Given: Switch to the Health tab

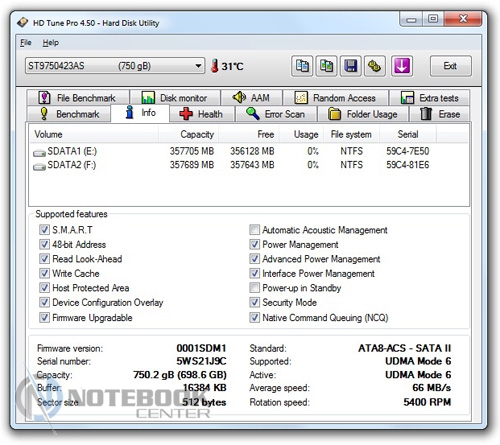Looking at the screenshot, I should coord(202,114).
